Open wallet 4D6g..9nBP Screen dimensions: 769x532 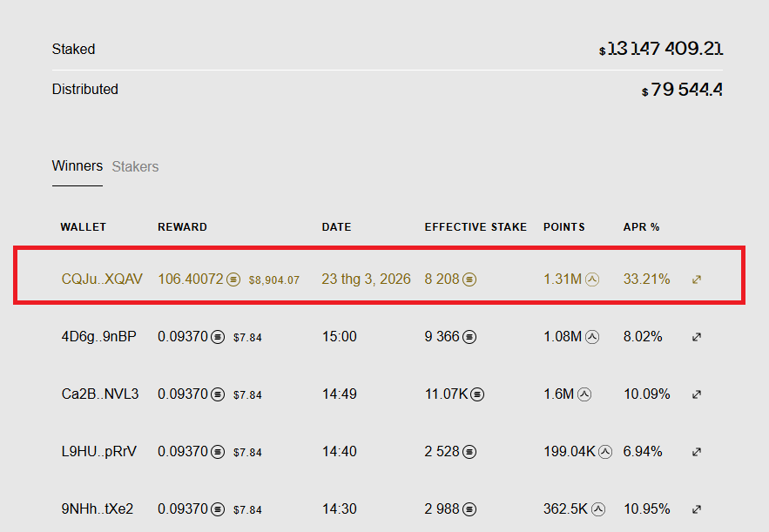click(98, 336)
